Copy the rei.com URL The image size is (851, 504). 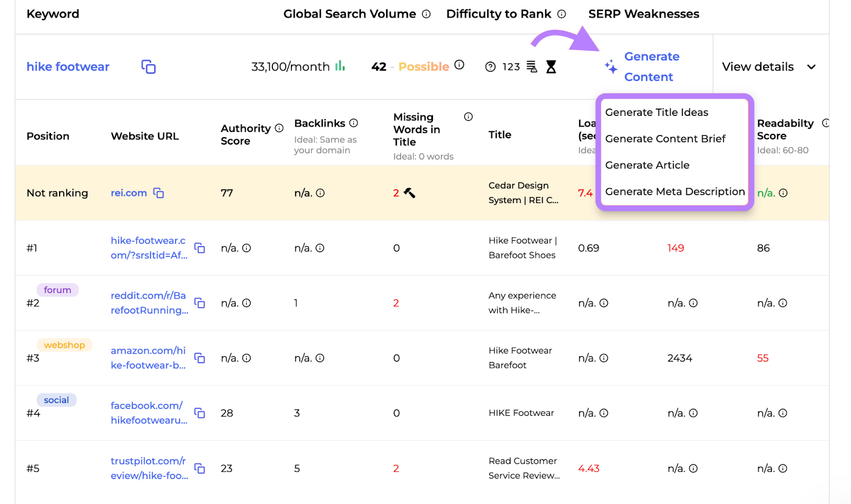coord(158,193)
